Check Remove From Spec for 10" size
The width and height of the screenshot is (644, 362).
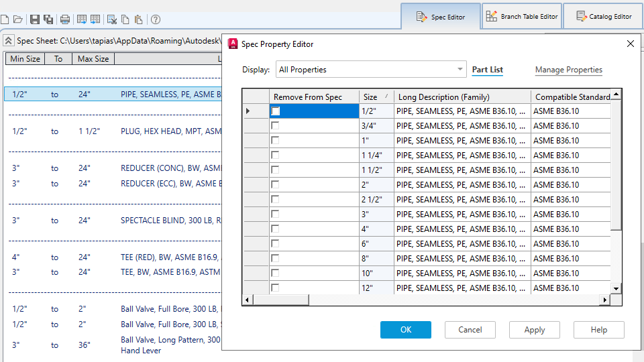click(x=275, y=274)
